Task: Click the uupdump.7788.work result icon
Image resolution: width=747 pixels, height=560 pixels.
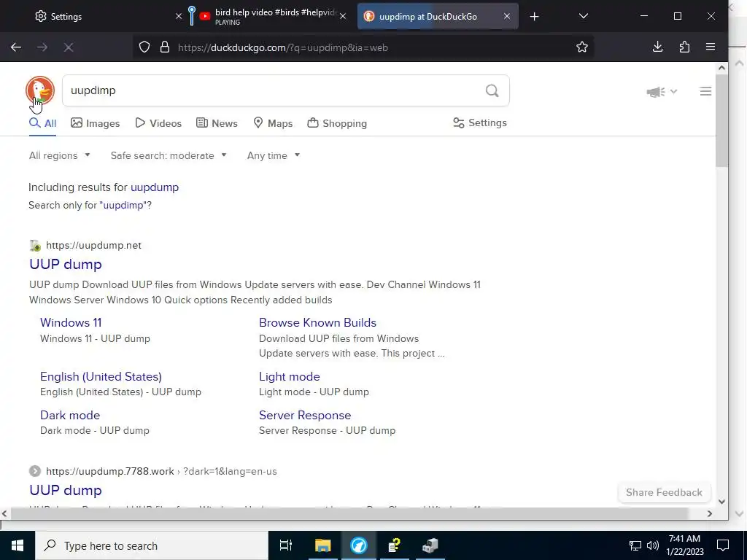Action: (35, 471)
